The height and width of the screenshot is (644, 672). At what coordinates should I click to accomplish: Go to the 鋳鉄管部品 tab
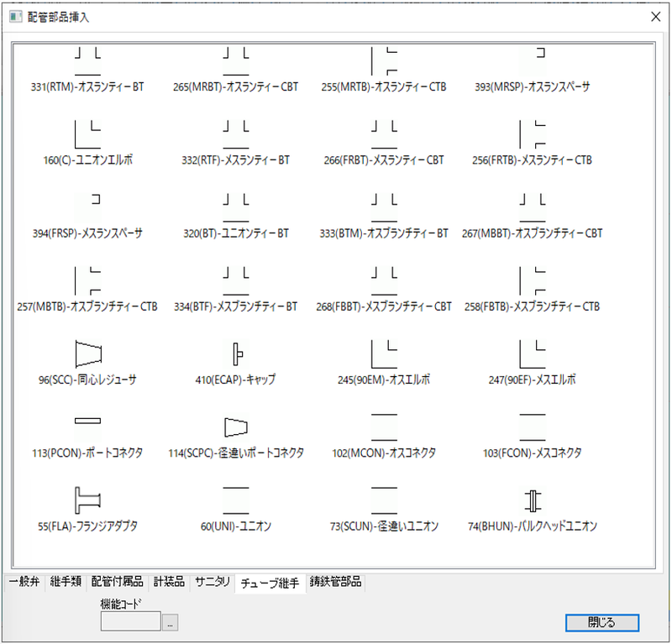click(336, 582)
